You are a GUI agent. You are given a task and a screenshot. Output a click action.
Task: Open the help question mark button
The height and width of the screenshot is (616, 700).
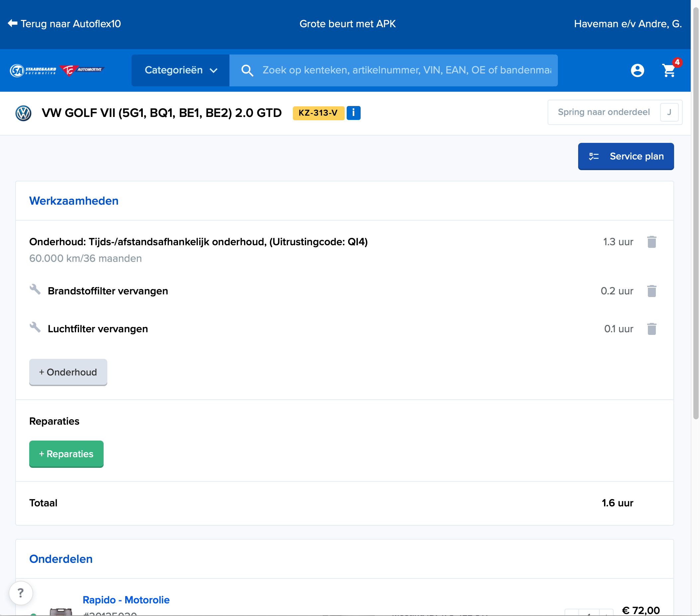[x=21, y=593]
